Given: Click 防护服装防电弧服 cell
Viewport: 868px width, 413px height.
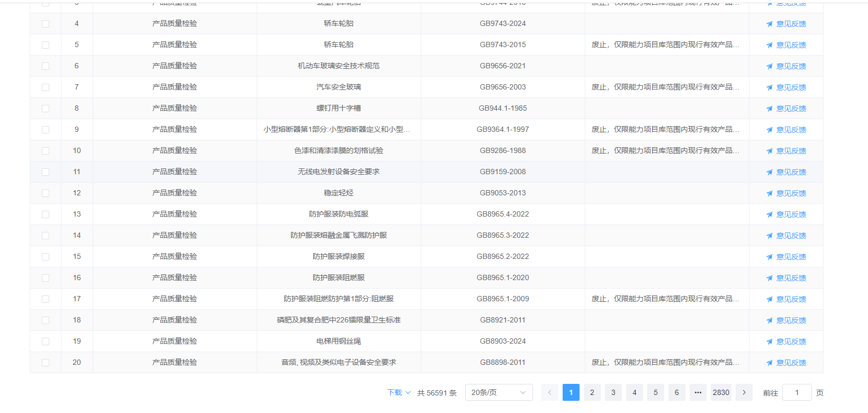Looking at the screenshot, I should point(339,214).
